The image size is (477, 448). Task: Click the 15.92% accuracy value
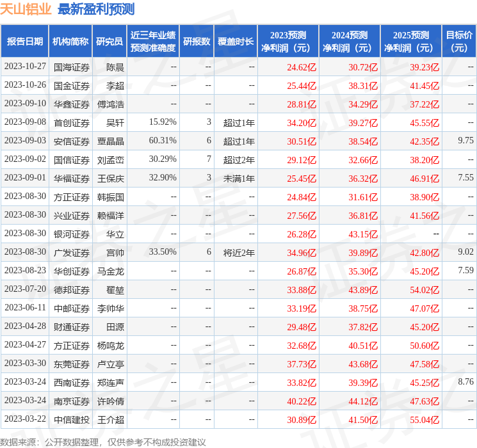[x=163, y=122]
